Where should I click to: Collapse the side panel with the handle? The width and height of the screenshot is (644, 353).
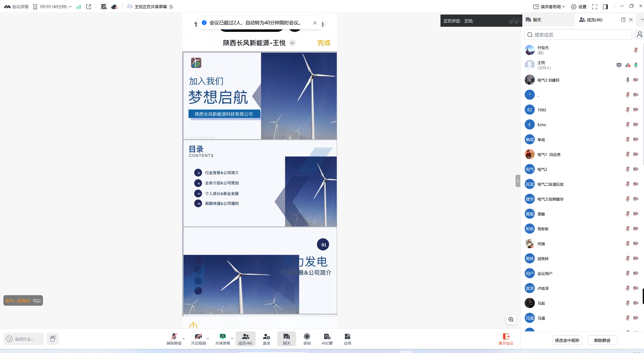click(x=518, y=181)
